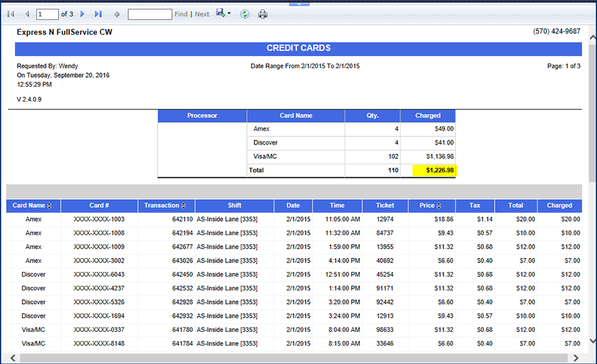
Task: Click the current page number field
Action: point(47,14)
